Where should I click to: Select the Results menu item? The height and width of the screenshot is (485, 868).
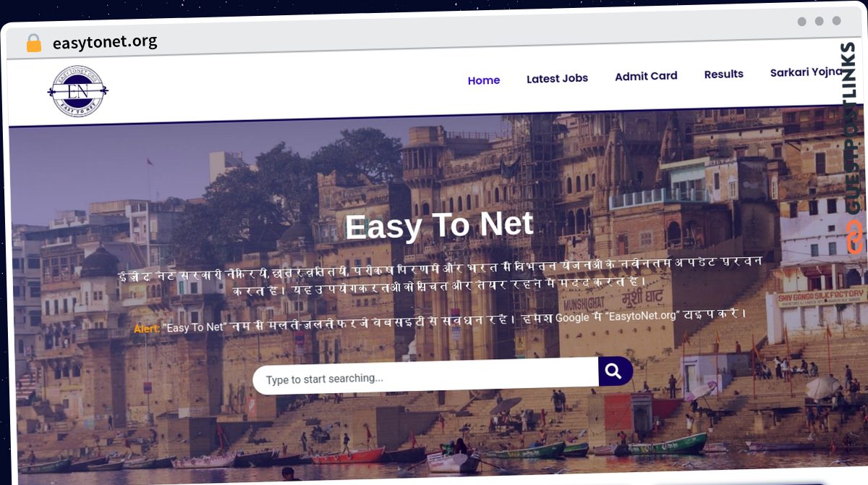click(x=724, y=74)
